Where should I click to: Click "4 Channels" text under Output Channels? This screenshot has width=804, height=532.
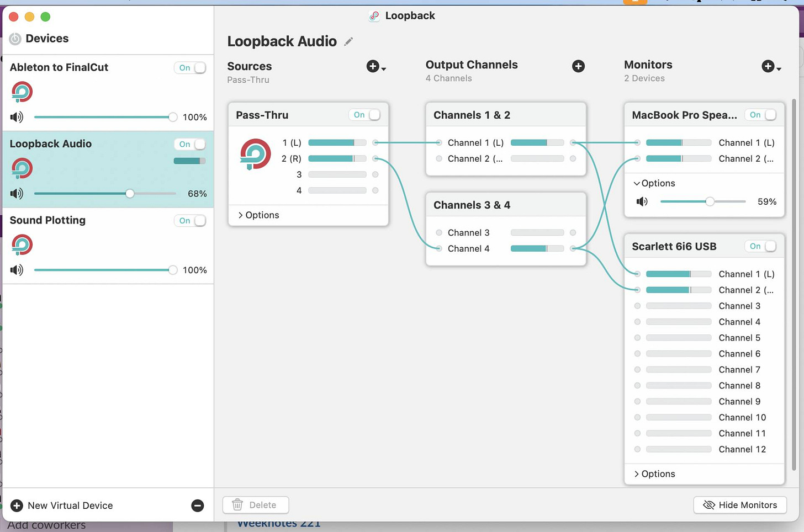click(449, 78)
